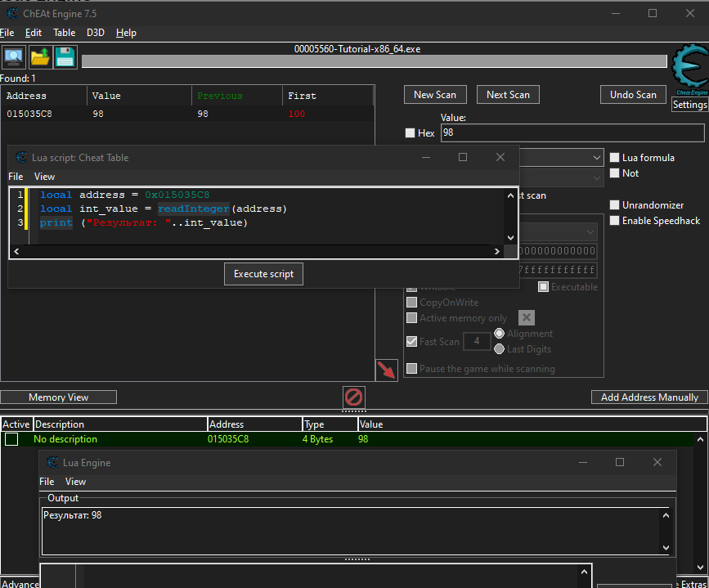Click script editor scroll down arrow

tap(510, 237)
